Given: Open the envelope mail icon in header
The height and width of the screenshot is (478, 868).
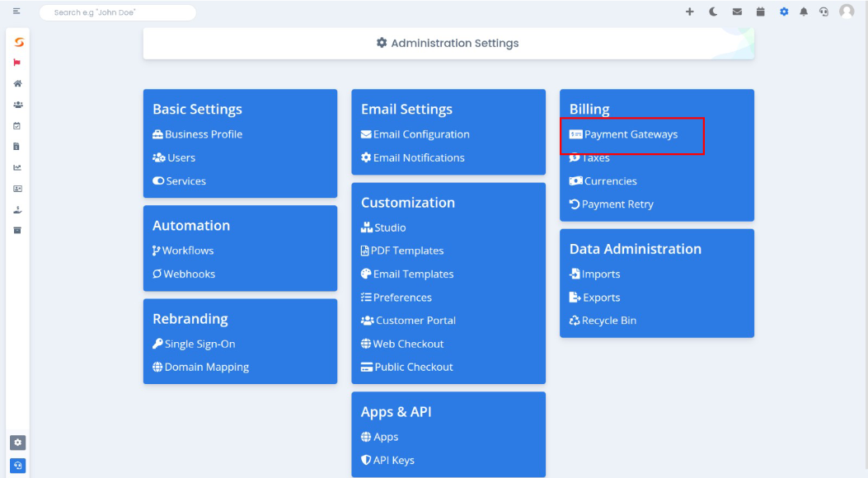Looking at the screenshot, I should [737, 12].
